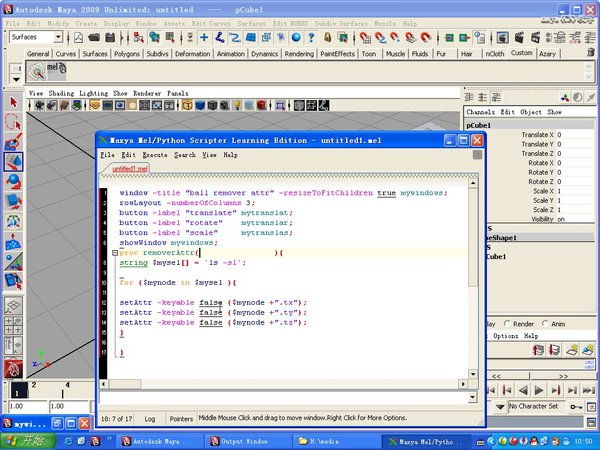
Task: Switch to single perspective view layout
Action: click(13, 305)
